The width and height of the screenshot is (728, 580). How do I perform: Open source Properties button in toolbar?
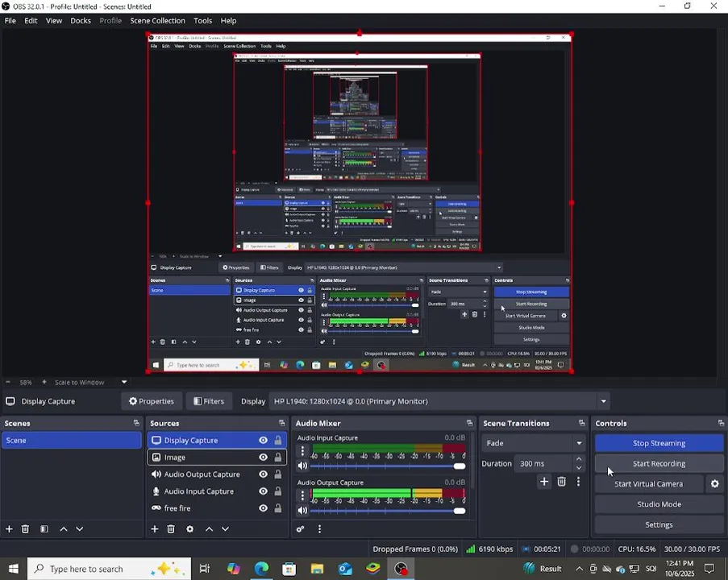[x=152, y=401]
